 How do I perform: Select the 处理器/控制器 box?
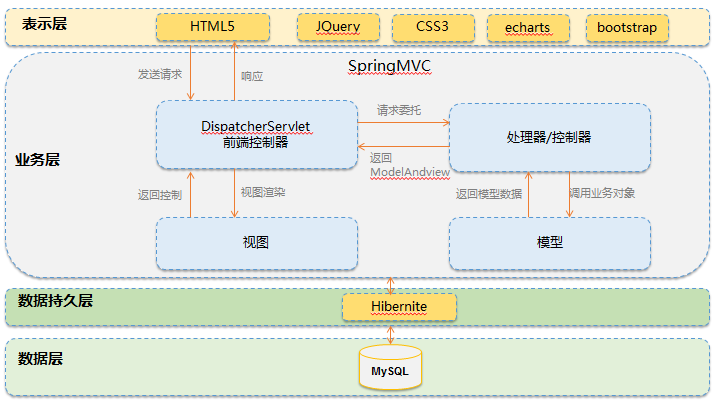549,136
